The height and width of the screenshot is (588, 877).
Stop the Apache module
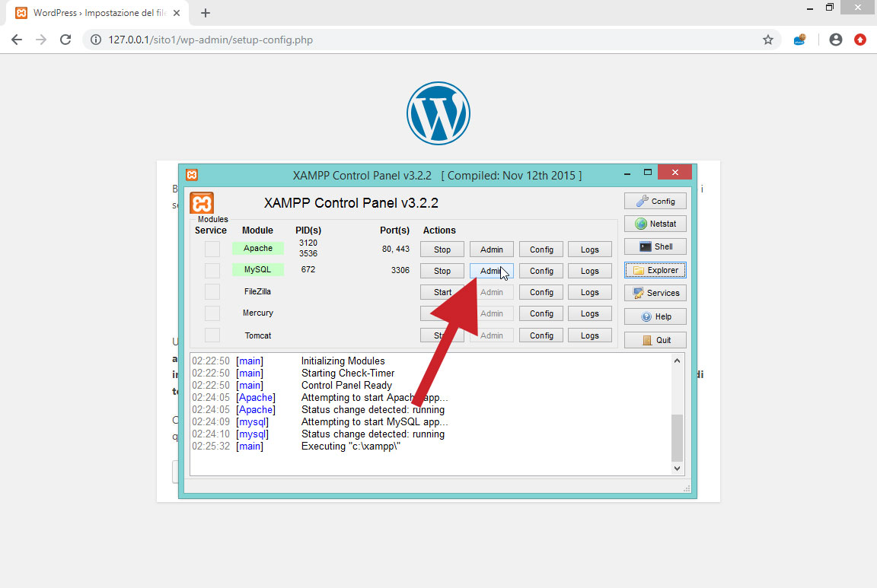tap(442, 250)
